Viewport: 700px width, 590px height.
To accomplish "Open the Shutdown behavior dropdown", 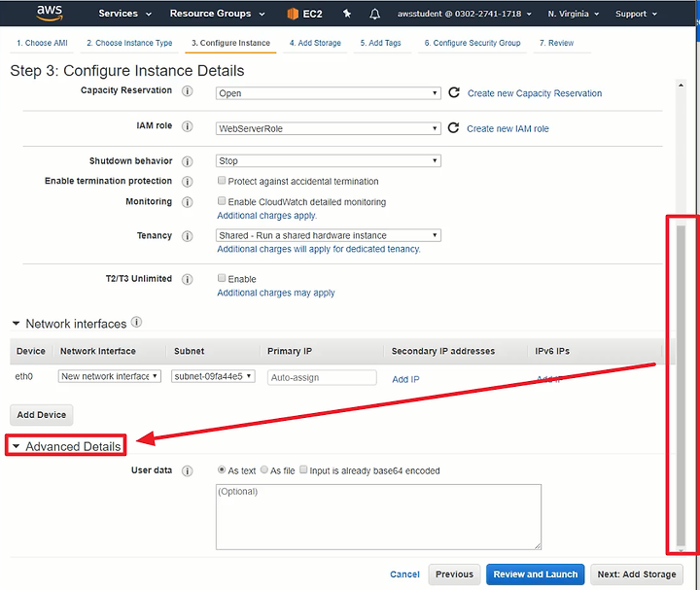I will (329, 160).
